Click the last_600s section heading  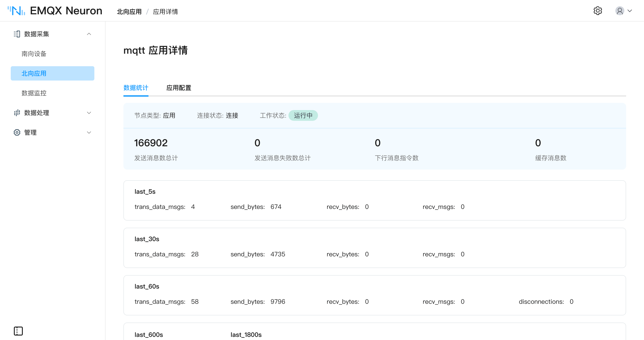(x=149, y=334)
